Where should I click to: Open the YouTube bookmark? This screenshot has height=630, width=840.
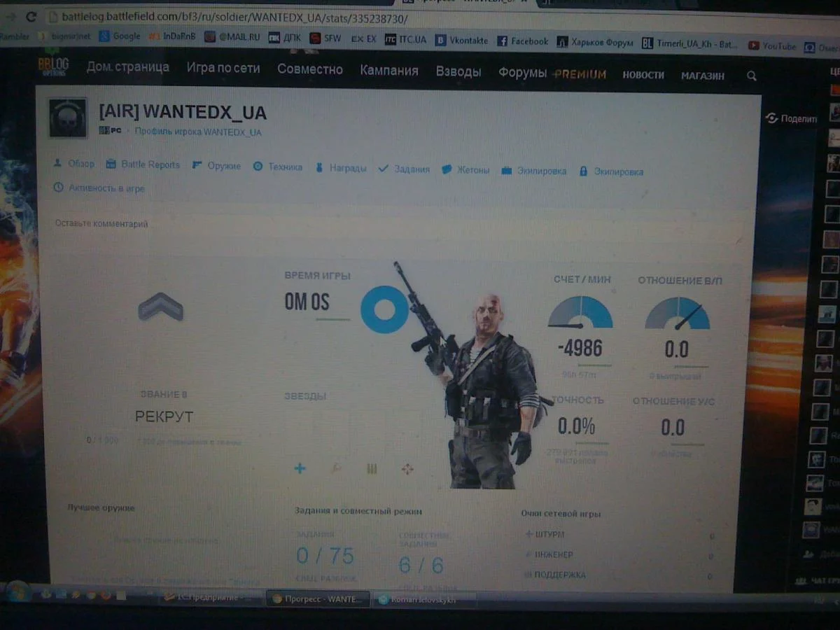(x=771, y=45)
